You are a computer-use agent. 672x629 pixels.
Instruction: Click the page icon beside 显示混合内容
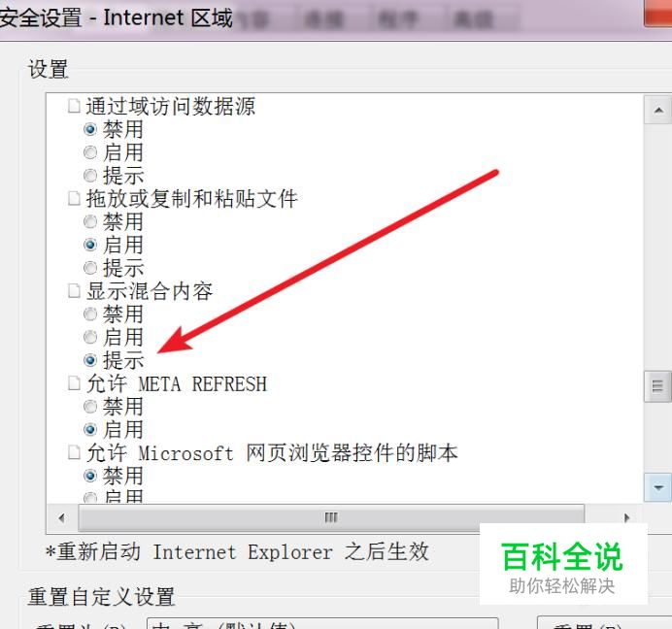coord(74,290)
